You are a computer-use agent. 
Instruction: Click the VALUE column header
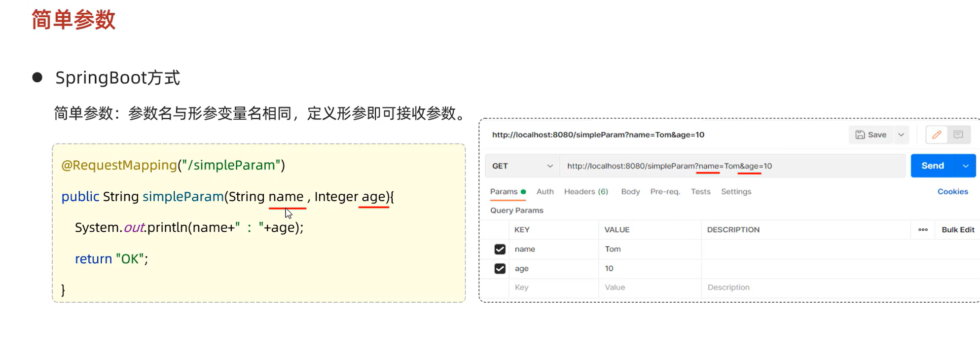click(617, 230)
